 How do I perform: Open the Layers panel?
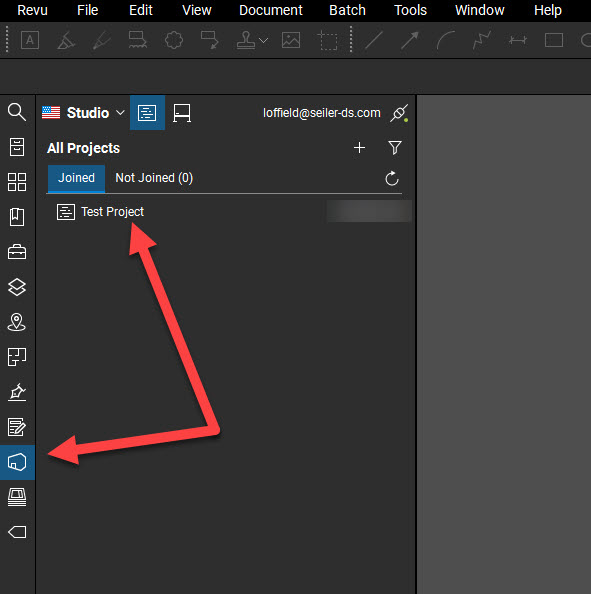pos(17,287)
